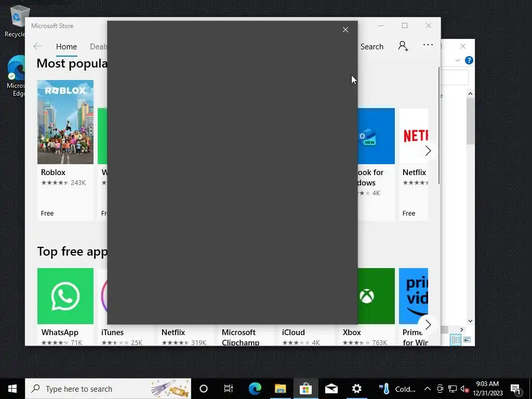The width and height of the screenshot is (532, 399).
Task: Open network status tray icon
Action: [453, 389]
